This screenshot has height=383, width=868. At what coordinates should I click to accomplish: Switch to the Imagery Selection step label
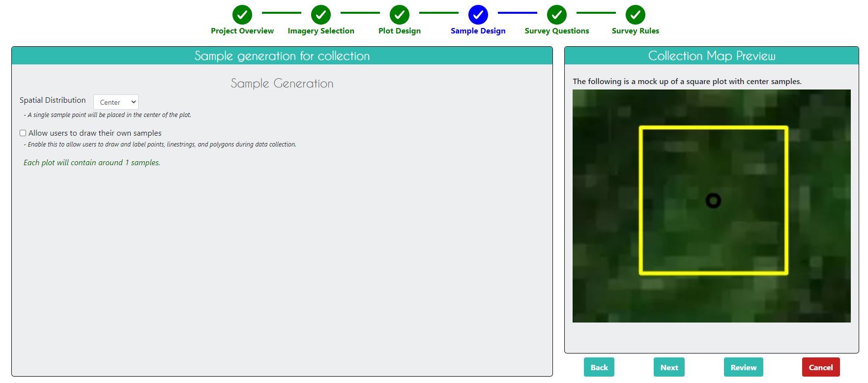tap(320, 31)
